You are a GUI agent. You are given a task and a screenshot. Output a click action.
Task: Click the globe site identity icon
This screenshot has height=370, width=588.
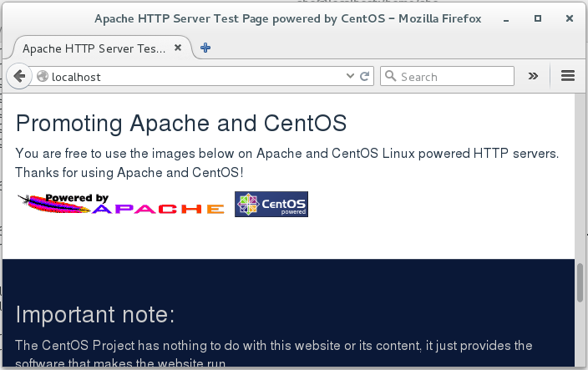pos(43,76)
